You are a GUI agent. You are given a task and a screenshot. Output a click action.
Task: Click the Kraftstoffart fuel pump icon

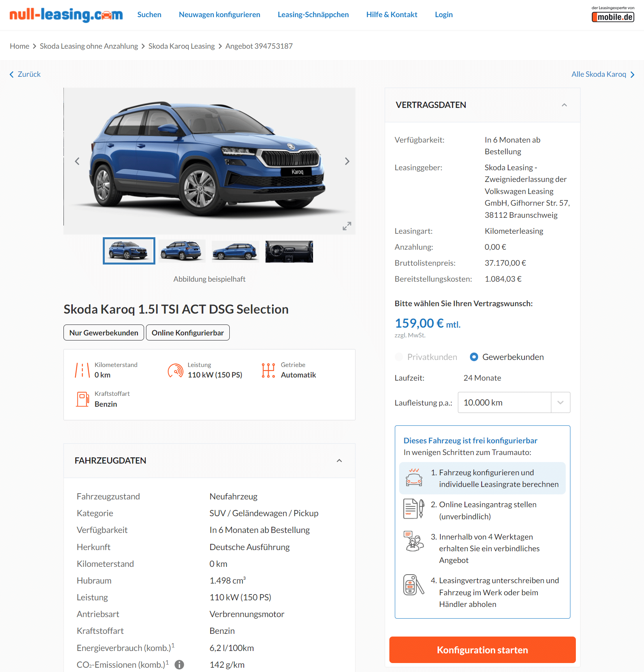[x=83, y=399]
